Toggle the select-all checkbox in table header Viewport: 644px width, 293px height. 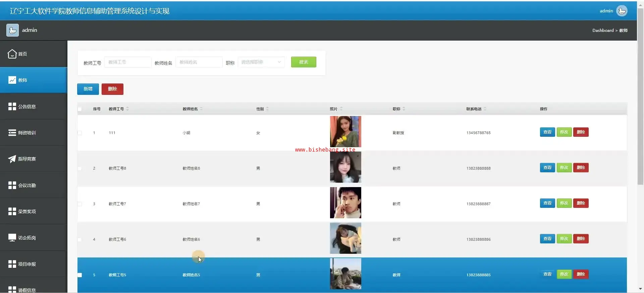79,109
